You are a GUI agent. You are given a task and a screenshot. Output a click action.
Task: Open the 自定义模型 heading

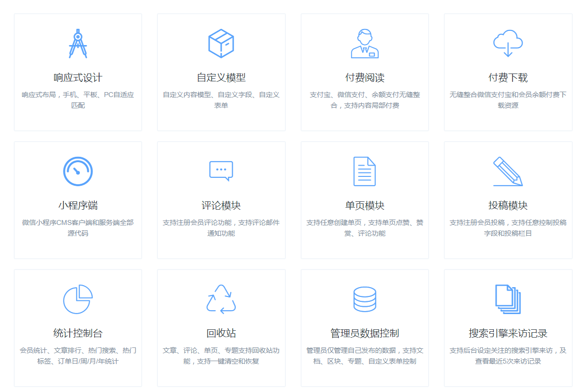(221, 77)
